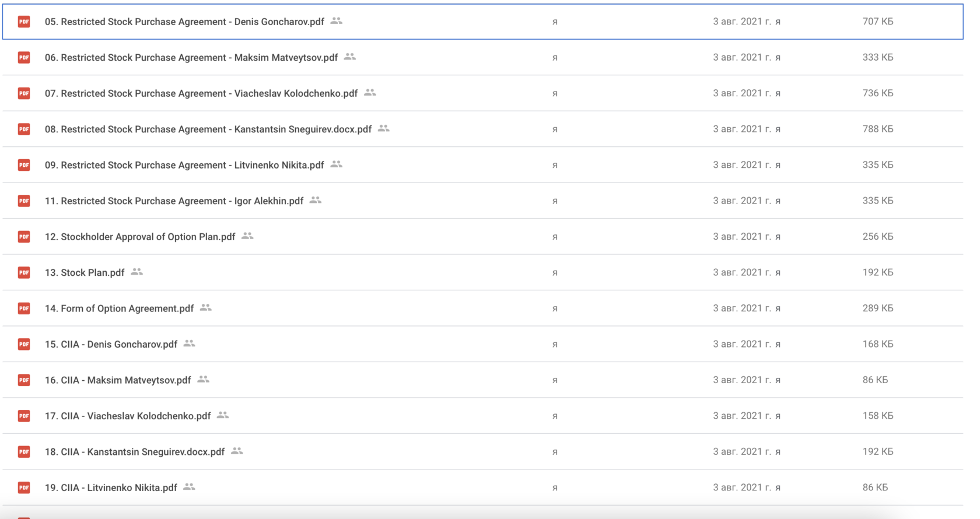Click owner 'я' in 06. Maksim Matveytsov agreement row

(555, 58)
